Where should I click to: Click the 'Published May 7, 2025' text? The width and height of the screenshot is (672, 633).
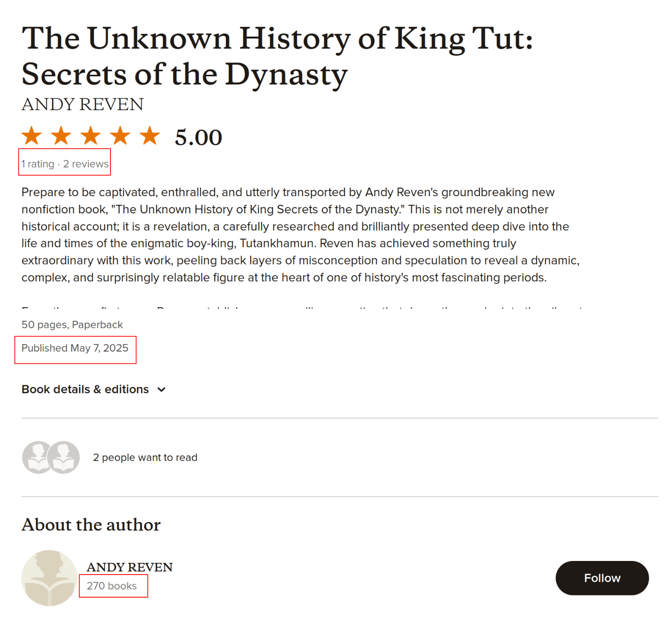[75, 348]
